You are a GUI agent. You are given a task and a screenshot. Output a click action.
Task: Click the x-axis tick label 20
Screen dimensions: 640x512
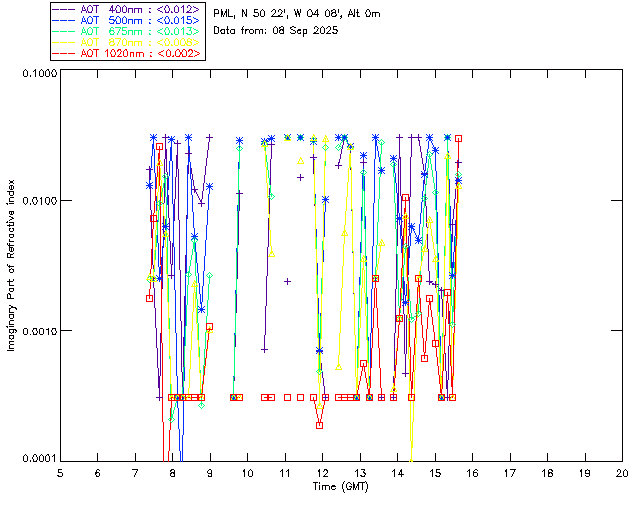tap(622, 473)
